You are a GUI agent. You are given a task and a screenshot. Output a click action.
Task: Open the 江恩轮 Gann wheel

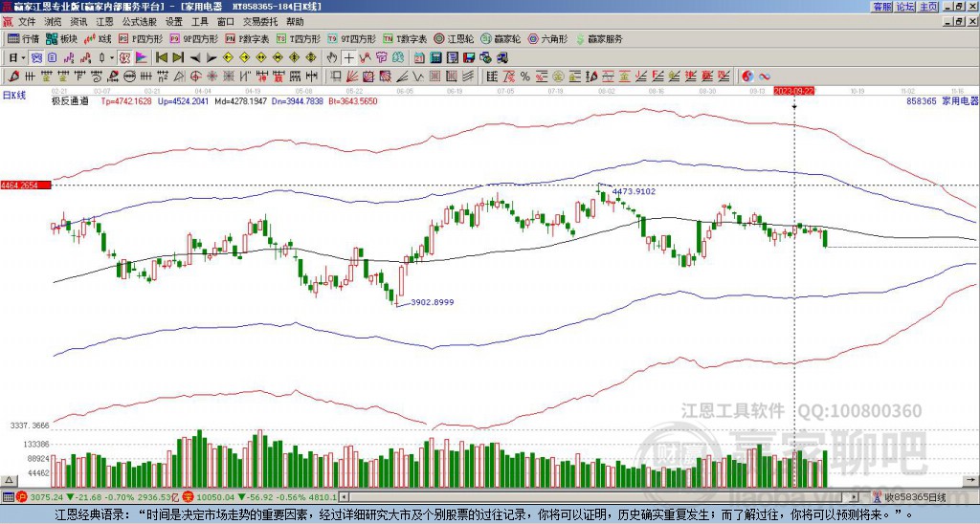click(454, 38)
